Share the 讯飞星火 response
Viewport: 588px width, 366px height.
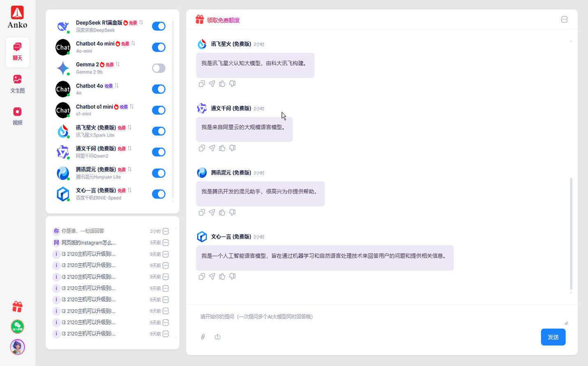click(212, 84)
